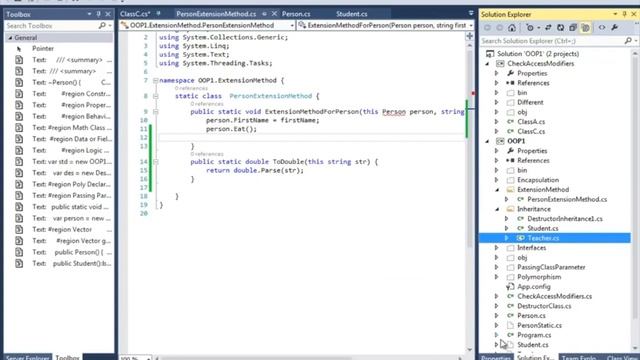Select Solution 'OOP1' (2 projects) node
The width and height of the screenshot is (640, 360).
click(x=538, y=54)
